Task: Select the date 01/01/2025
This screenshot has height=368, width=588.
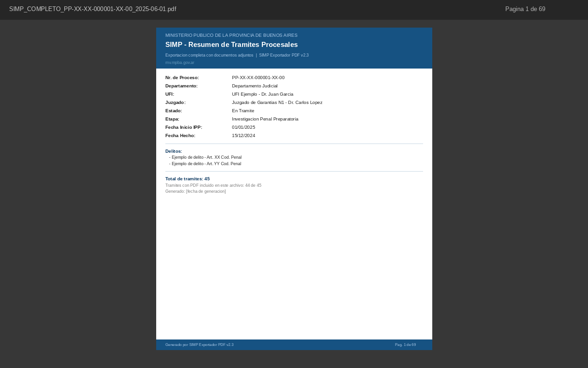Action: pos(243,127)
